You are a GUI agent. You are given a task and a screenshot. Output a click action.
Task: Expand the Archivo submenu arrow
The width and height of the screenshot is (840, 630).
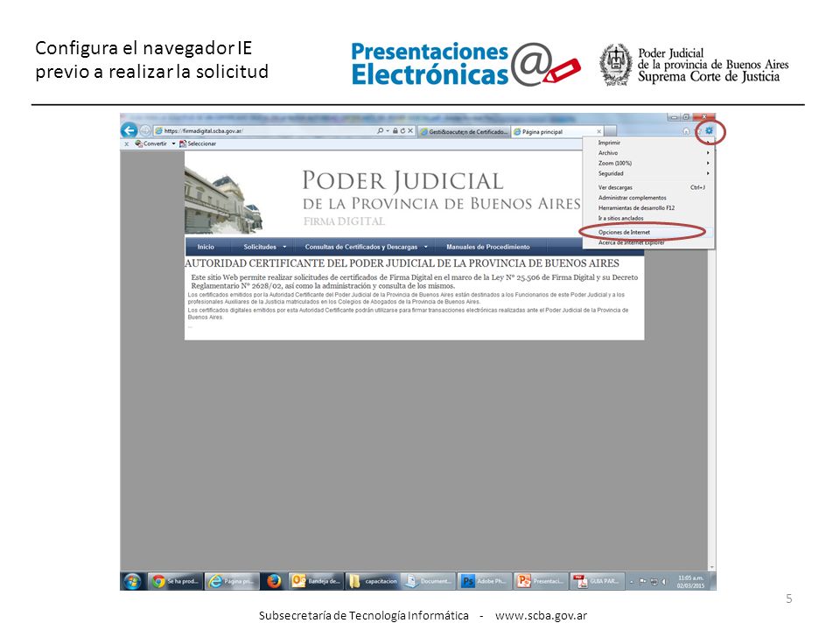point(708,152)
